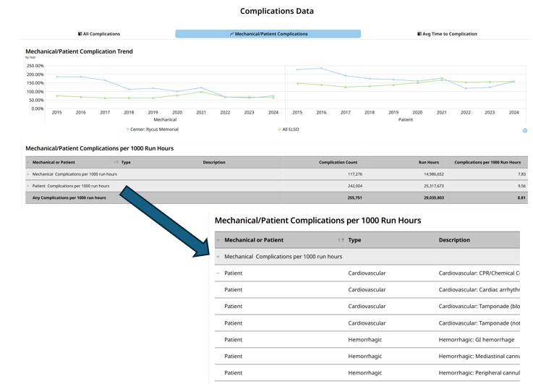Click sort arrows beside Mechanical or Patient in enlarged table
This screenshot has height=392, width=533.
[x=341, y=240]
